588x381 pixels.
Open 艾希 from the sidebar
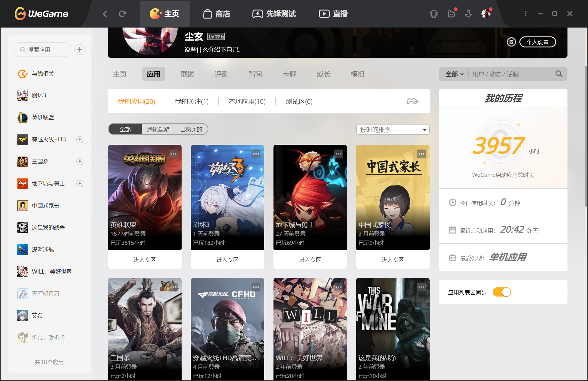[49, 316]
